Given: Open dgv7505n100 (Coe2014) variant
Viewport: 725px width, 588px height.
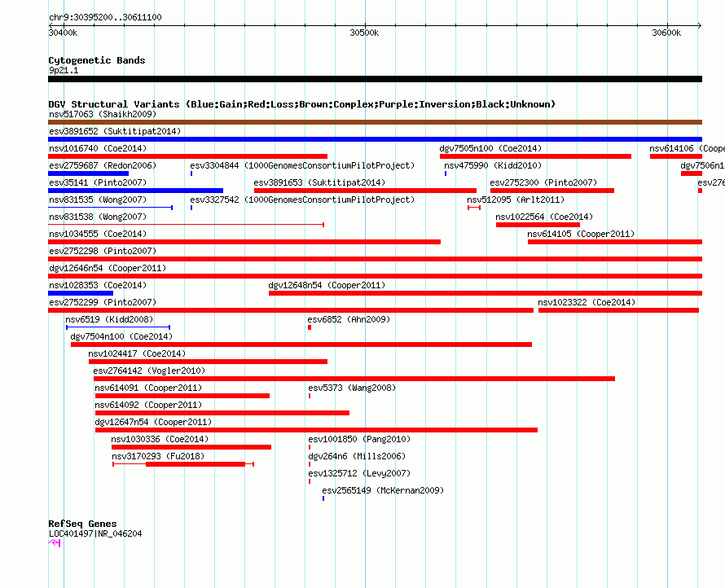Looking at the screenshot, I should pyautogui.click(x=490, y=148).
